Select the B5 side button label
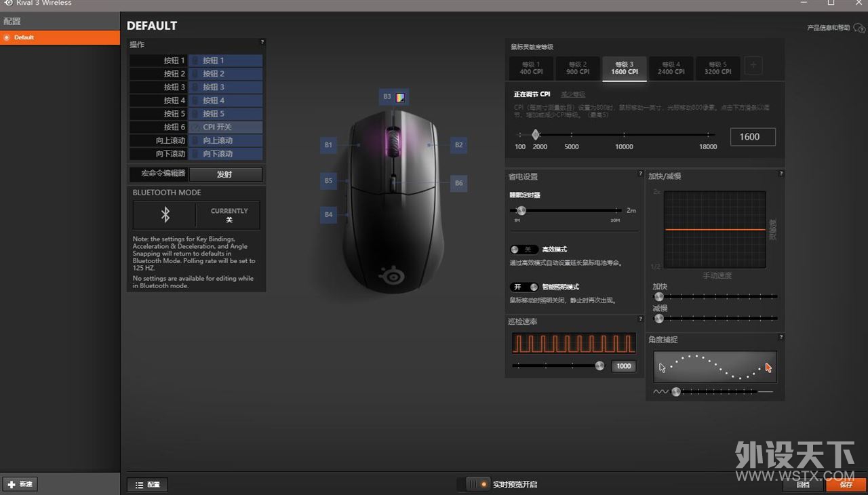 (328, 180)
